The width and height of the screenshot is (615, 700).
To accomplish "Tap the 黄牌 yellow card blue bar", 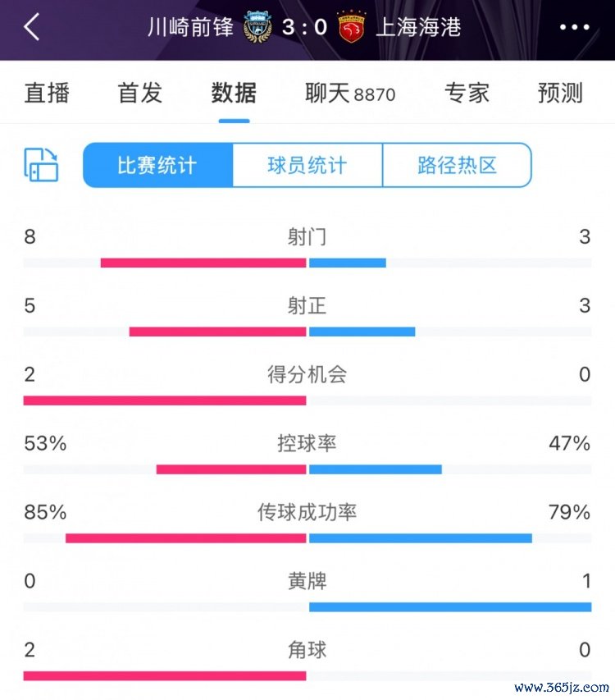I will click(450, 607).
